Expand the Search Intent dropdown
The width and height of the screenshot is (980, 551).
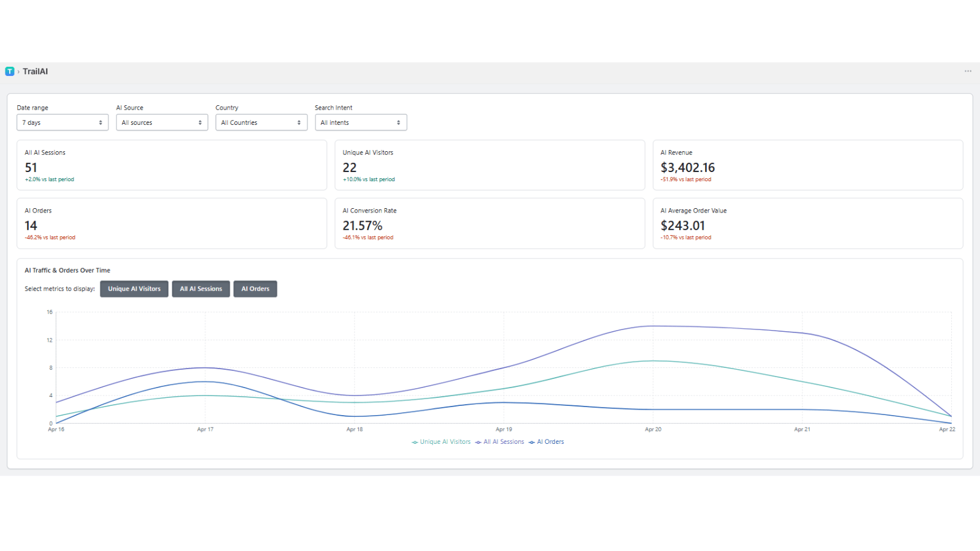(x=361, y=122)
